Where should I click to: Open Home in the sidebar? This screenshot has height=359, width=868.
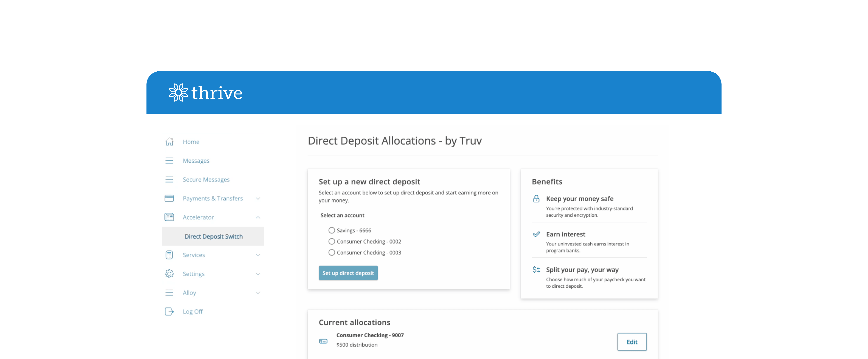pyautogui.click(x=191, y=142)
